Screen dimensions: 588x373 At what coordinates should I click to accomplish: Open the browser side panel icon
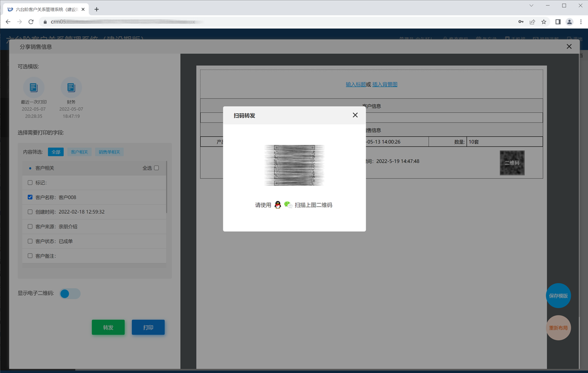coord(558,22)
